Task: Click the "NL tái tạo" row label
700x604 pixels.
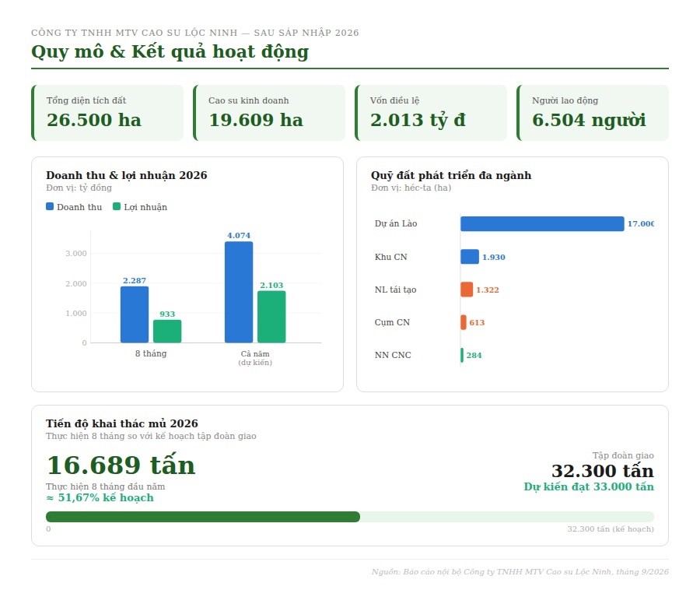Action: 396,290
